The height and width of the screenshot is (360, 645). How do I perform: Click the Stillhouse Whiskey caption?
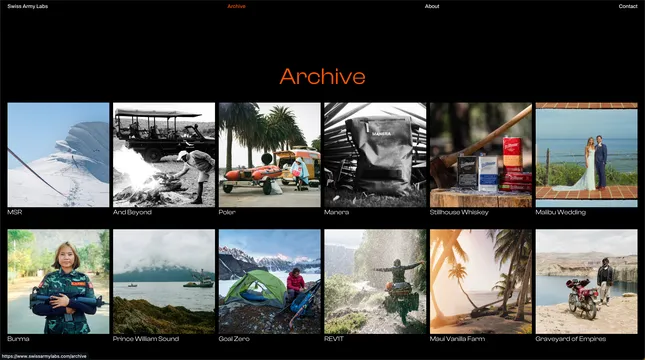point(459,212)
